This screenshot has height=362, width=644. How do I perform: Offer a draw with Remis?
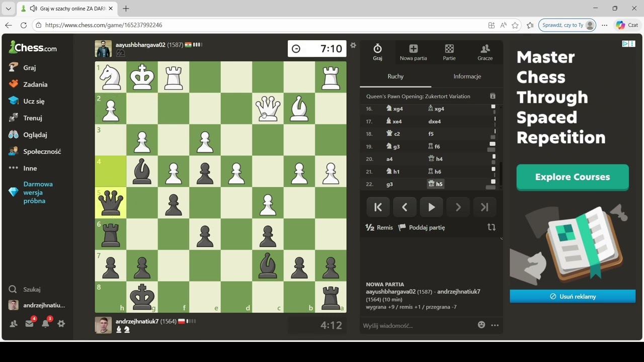click(379, 227)
